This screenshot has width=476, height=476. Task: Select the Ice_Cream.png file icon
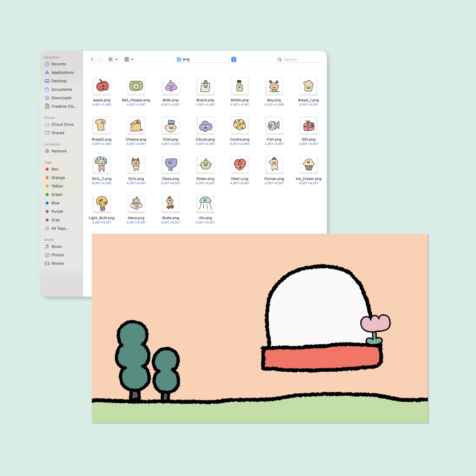tap(309, 165)
